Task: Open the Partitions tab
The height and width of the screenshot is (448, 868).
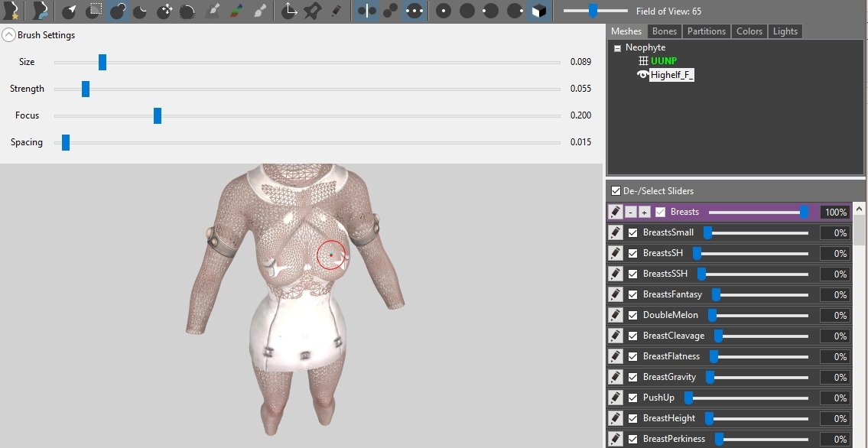Action: click(x=706, y=31)
